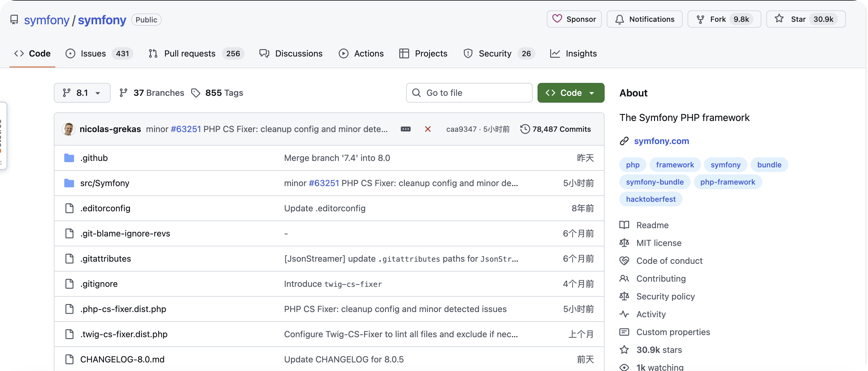
Task: Open Notifications bell settings
Action: click(x=644, y=19)
